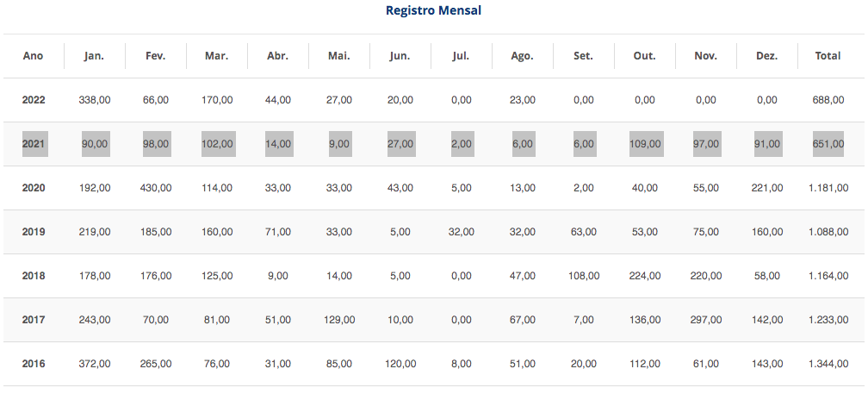
Task: Click the 2016 year row label
Action: click(x=34, y=364)
